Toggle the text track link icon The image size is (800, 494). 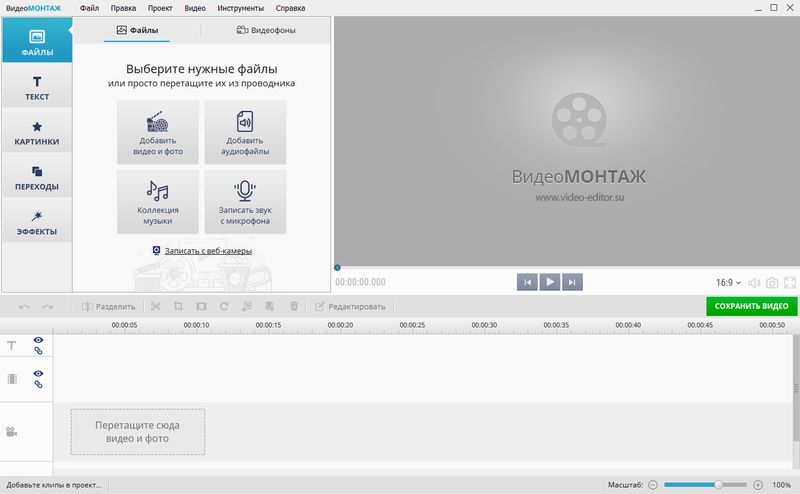click(x=39, y=352)
